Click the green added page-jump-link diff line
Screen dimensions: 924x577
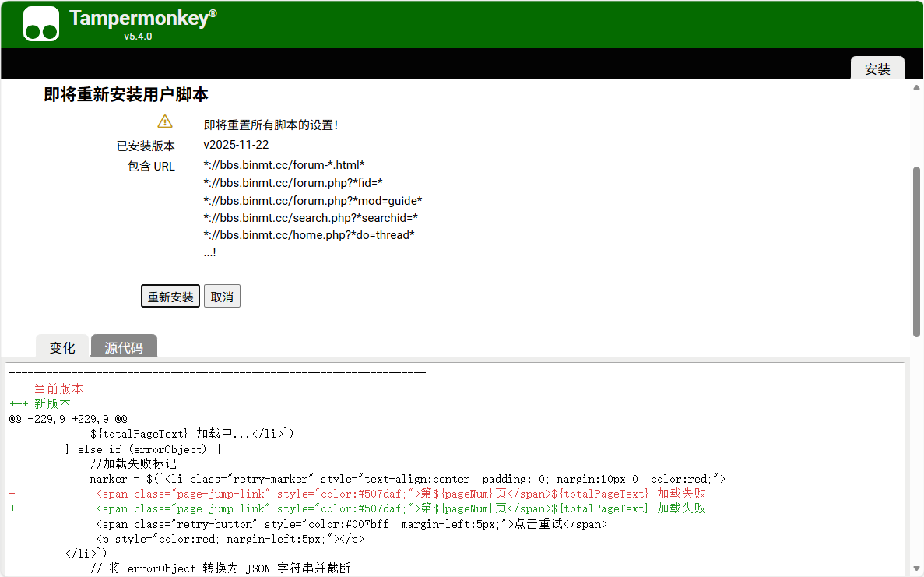pos(401,508)
